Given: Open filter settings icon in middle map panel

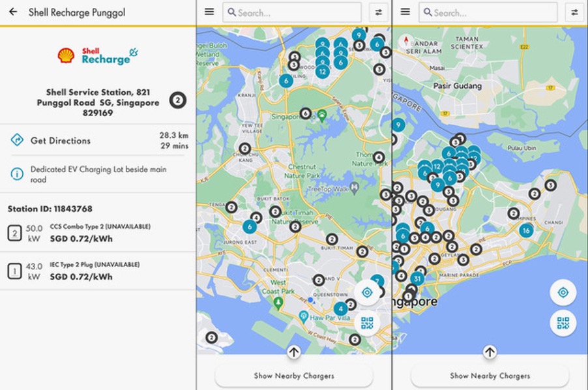Looking at the screenshot, I should point(378,12).
